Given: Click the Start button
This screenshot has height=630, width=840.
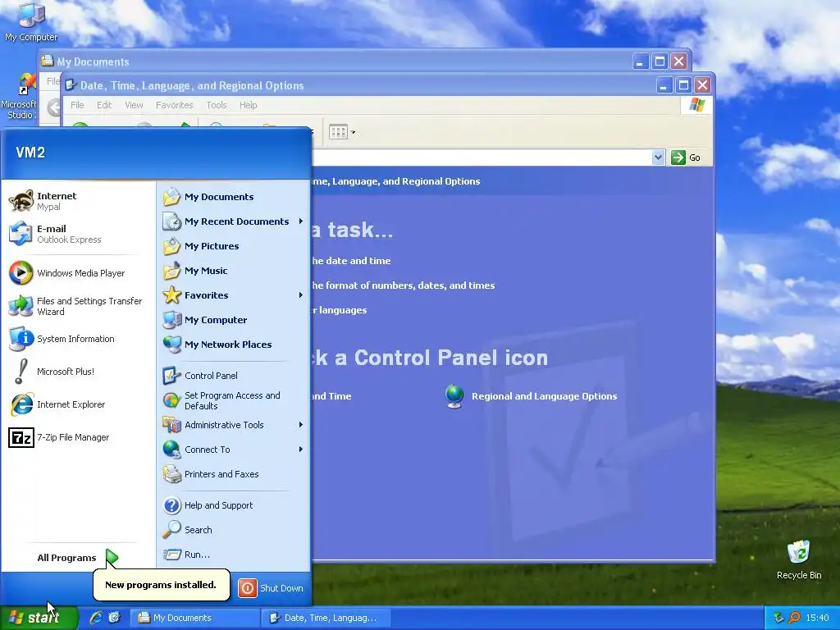Looking at the screenshot, I should (39, 618).
